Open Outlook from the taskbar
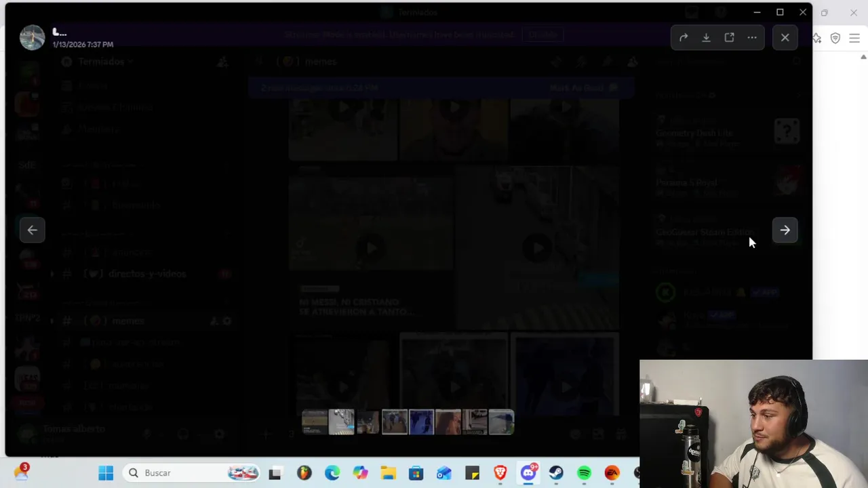The width and height of the screenshot is (868, 488). [x=443, y=473]
